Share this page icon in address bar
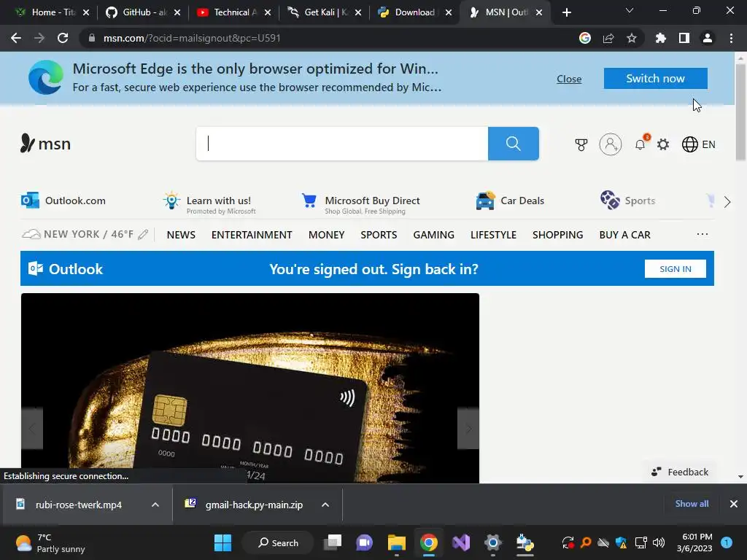Screen dimensions: 747x560 608,38
